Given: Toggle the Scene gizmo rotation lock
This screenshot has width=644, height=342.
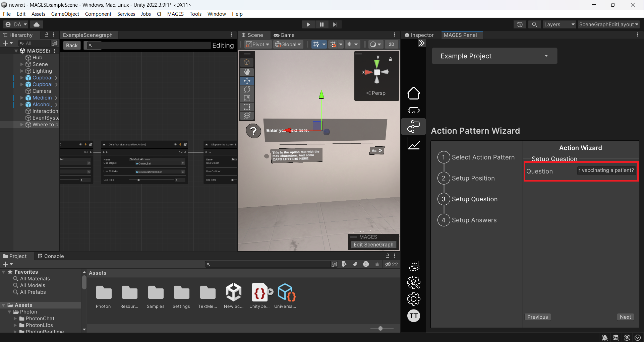Looking at the screenshot, I should point(390,59).
